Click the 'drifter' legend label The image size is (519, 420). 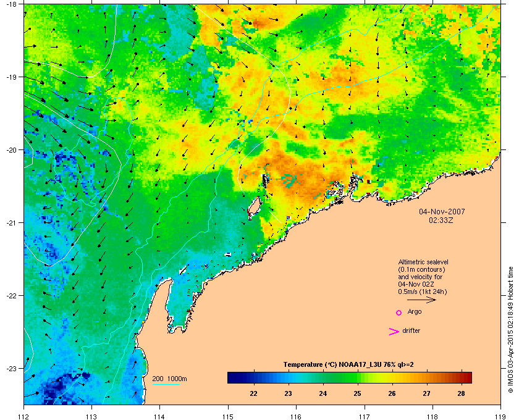[x=411, y=330]
